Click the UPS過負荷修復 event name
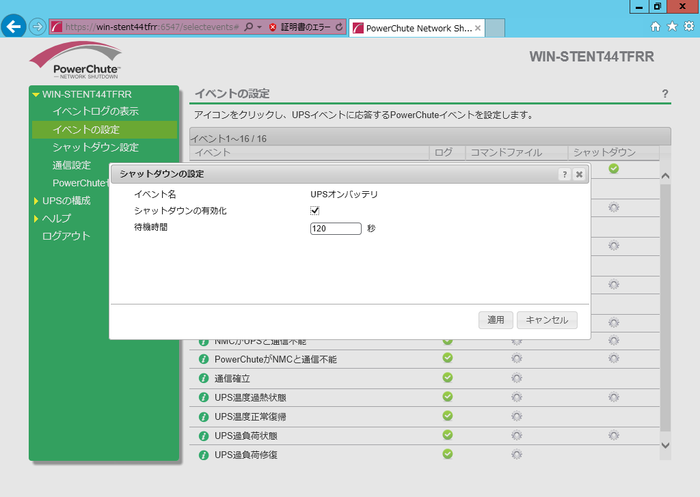This screenshot has width=700, height=497. [x=246, y=455]
